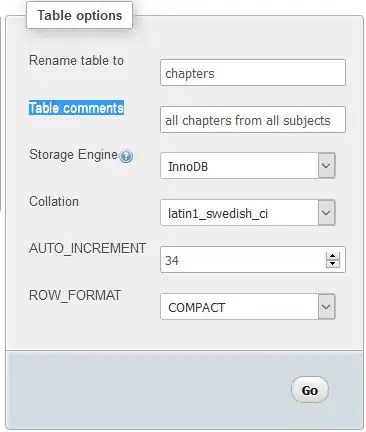This screenshot has height=432, width=366.
Task: Click the Go button
Action: [x=310, y=390]
